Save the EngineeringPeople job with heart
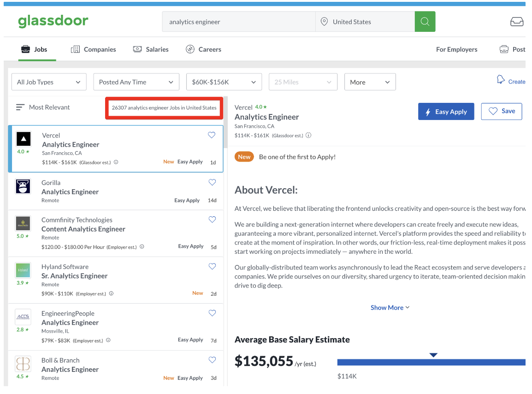The width and height of the screenshot is (532, 394). [212, 313]
